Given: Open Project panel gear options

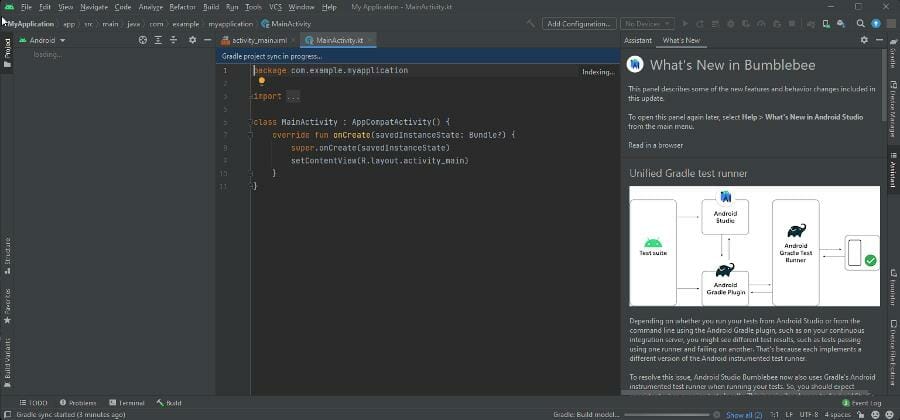Looking at the screenshot, I should 192,41.
